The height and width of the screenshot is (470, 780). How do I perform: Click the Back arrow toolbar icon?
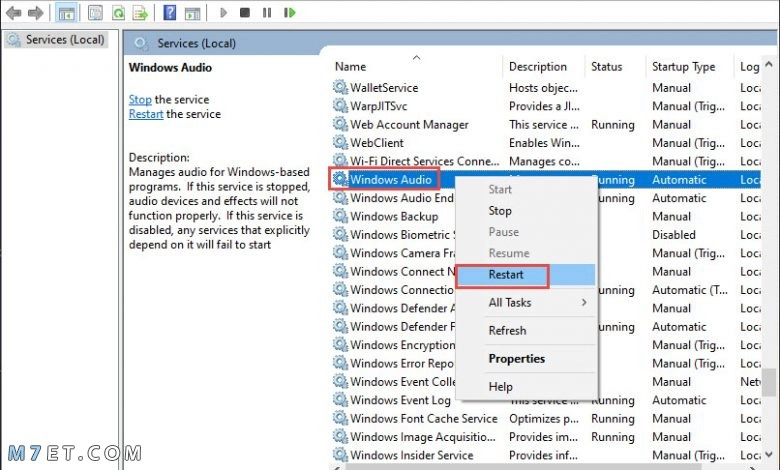pos(13,12)
